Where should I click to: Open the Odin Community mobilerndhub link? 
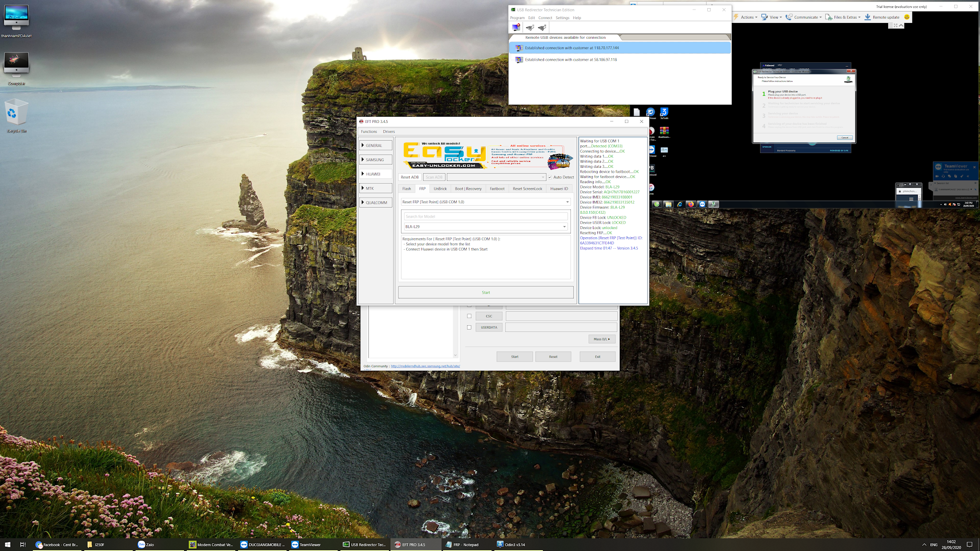point(425,366)
